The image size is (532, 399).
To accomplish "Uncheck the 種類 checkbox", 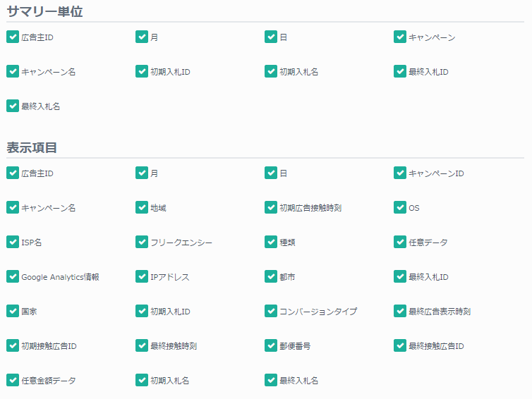I will coord(271,242).
